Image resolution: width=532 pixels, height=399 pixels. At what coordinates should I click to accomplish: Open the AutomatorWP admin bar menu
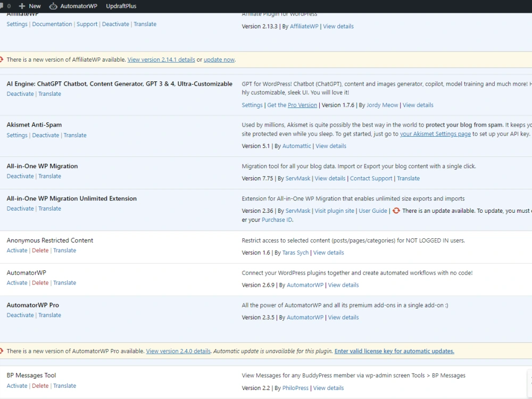(x=73, y=6)
